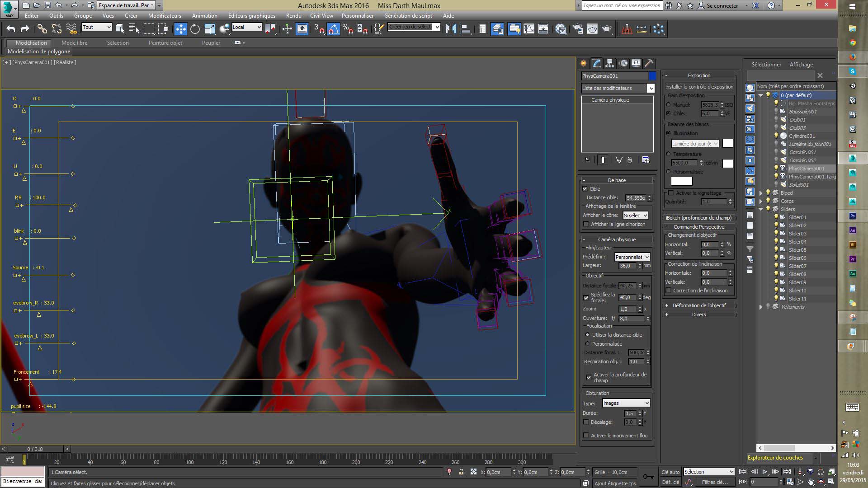Click the Mirror tool icon
The width and height of the screenshot is (868, 488).
(x=451, y=29)
